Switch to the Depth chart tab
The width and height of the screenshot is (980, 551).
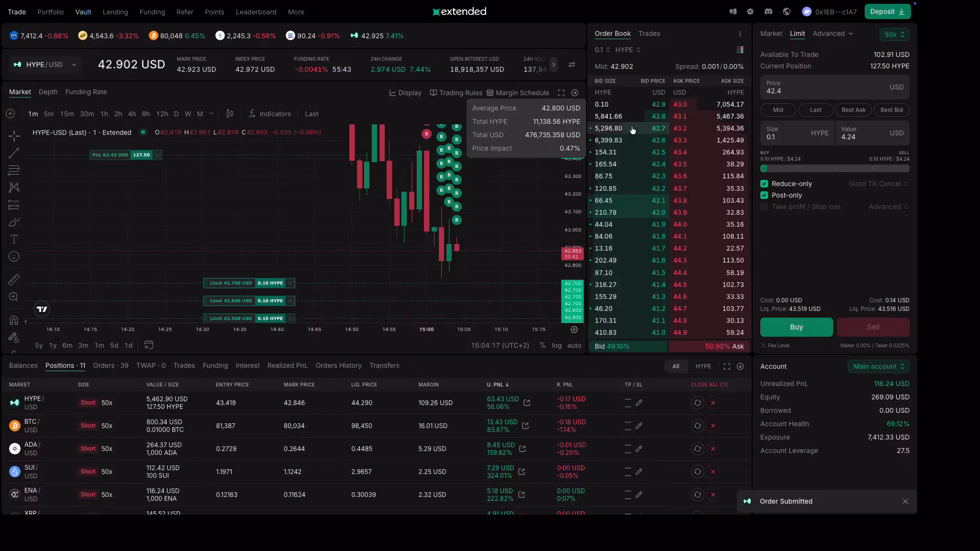coord(48,92)
